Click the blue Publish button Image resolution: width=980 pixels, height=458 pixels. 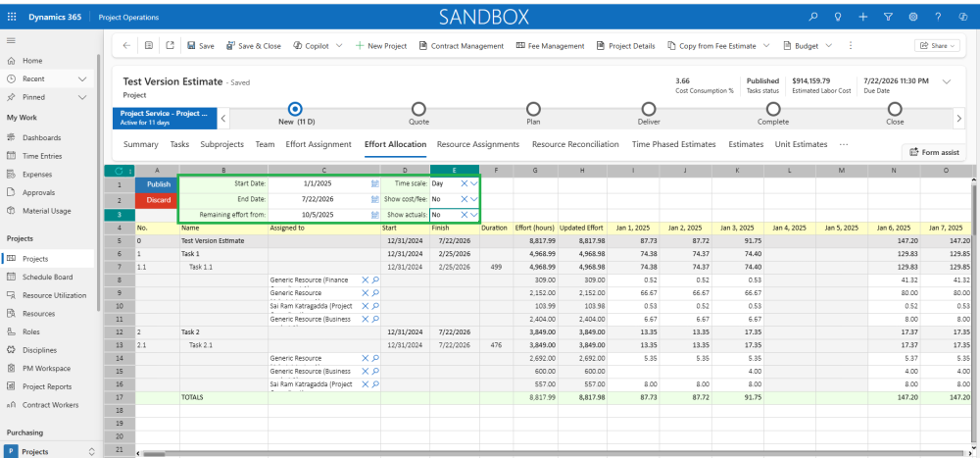158,183
